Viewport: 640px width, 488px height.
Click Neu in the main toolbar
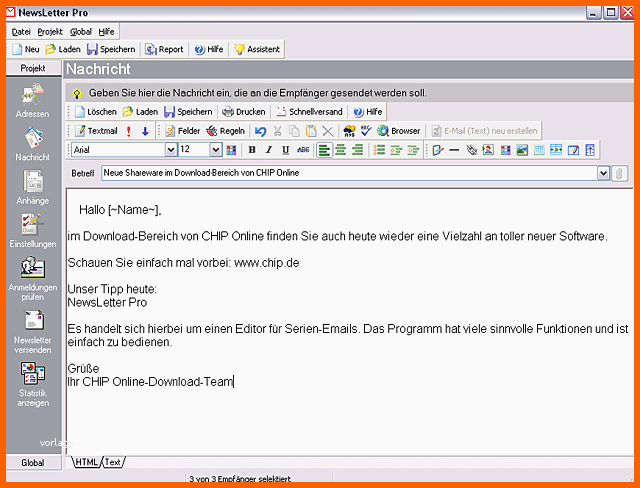pyautogui.click(x=26, y=49)
